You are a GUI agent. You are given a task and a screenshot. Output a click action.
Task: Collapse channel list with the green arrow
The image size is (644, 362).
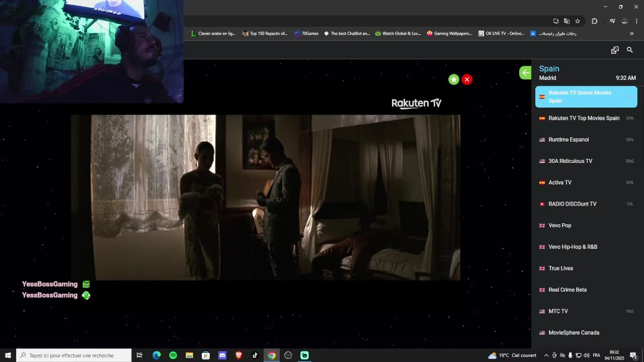tap(525, 73)
